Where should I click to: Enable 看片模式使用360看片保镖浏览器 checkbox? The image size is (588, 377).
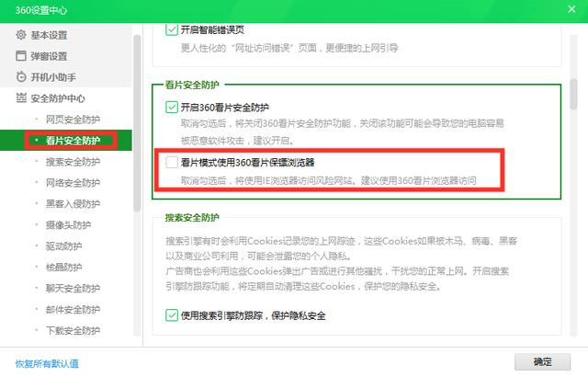tap(172, 163)
